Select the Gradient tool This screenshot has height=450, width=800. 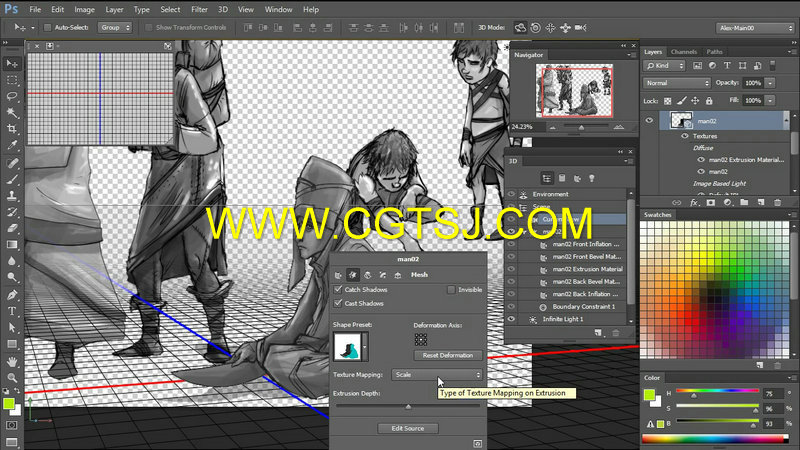point(12,244)
